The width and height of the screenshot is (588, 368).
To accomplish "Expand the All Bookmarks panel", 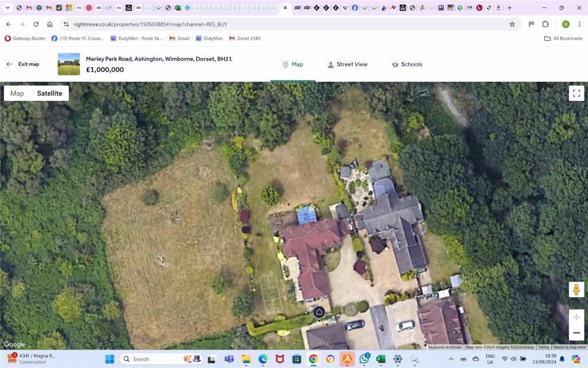I will tap(563, 38).
